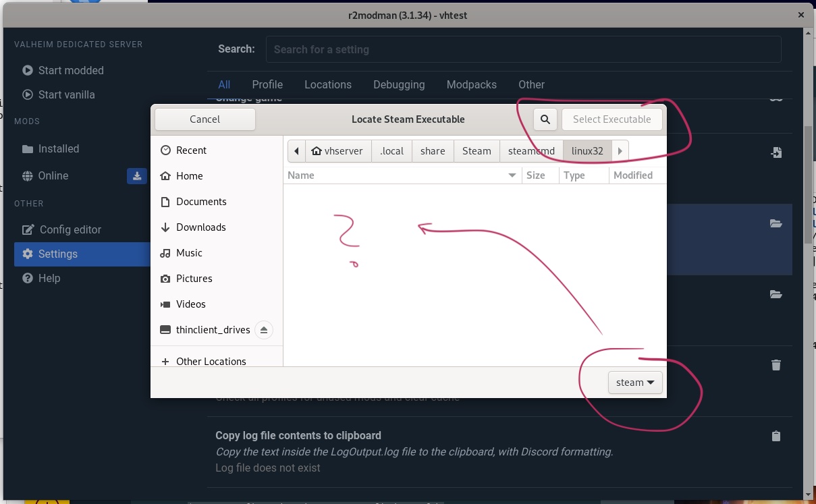
Task: Click the Name column sort arrow
Action: point(512,175)
